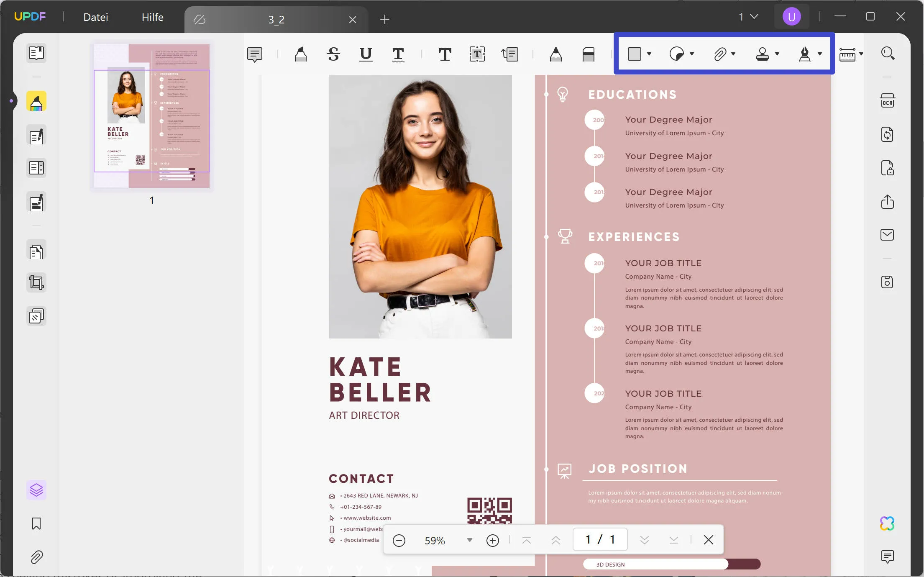The image size is (924, 577).
Task: Click the zoom in plus button
Action: pyautogui.click(x=492, y=541)
